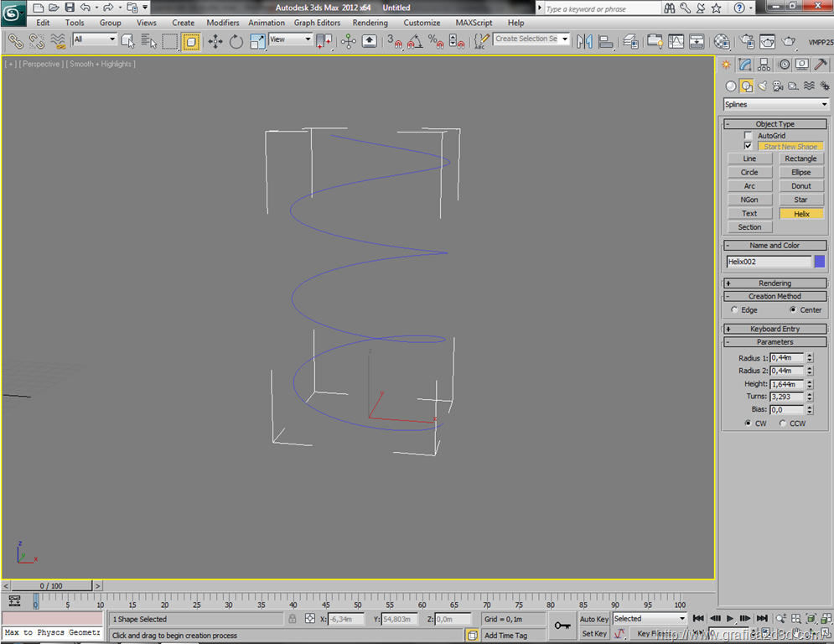Select the CW direction radio button
The width and height of the screenshot is (834, 644).
point(748,423)
